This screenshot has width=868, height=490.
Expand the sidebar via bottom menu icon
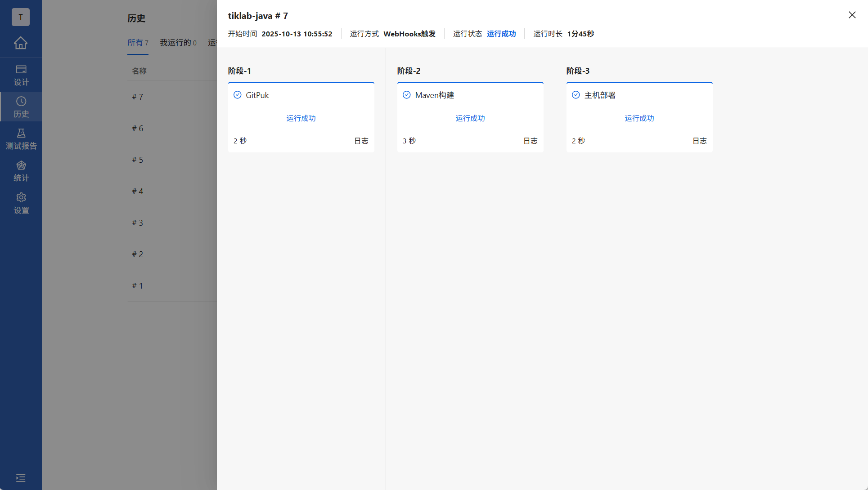[x=21, y=477]
